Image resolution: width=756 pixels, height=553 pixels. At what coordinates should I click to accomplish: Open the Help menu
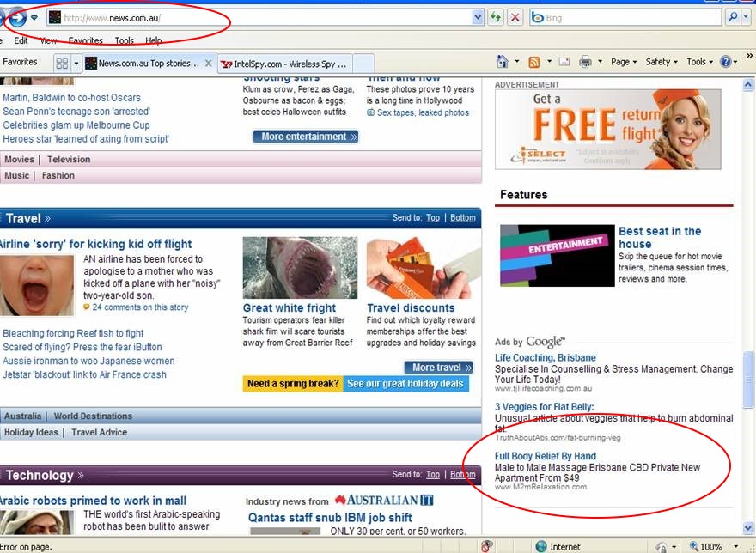click(x=153, y=40)
